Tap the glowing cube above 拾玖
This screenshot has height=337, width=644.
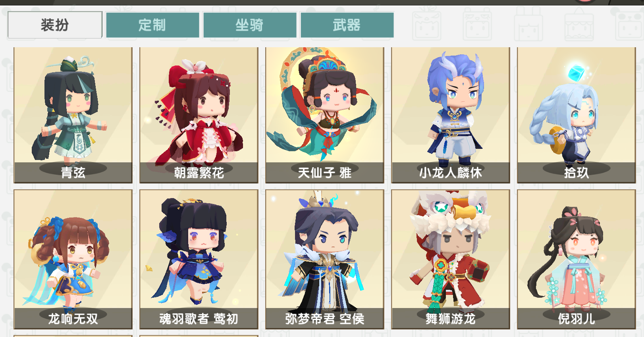(x=576, y=72)
